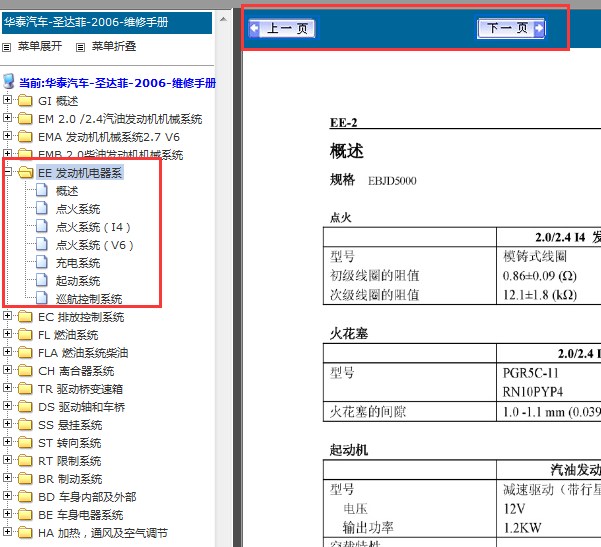
Task: Expand the DS 驱动轴和车桥 node
Action: [7, 406]
